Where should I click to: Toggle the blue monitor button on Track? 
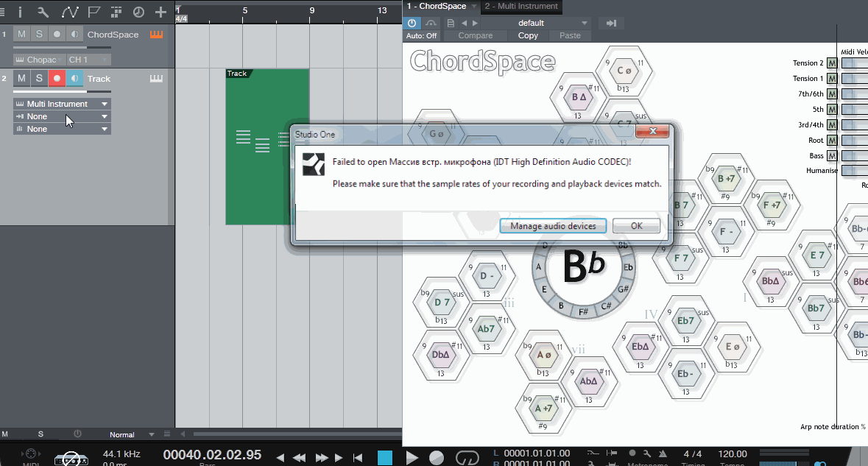click(74, 79)
